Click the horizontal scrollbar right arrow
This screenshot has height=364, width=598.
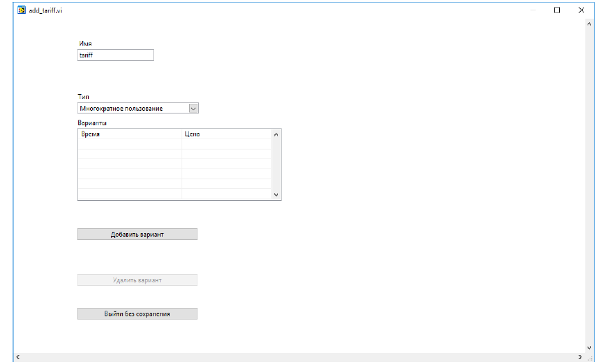point(580,357)
